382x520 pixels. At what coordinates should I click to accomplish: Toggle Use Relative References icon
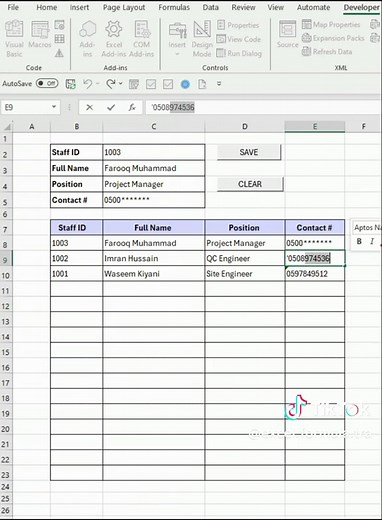60,39
